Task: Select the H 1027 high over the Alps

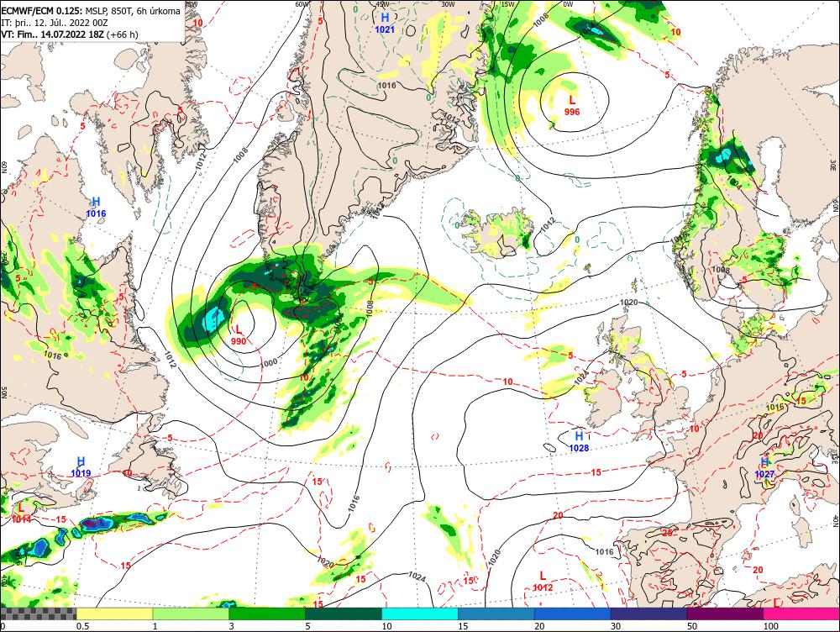Action: point(764,468)
